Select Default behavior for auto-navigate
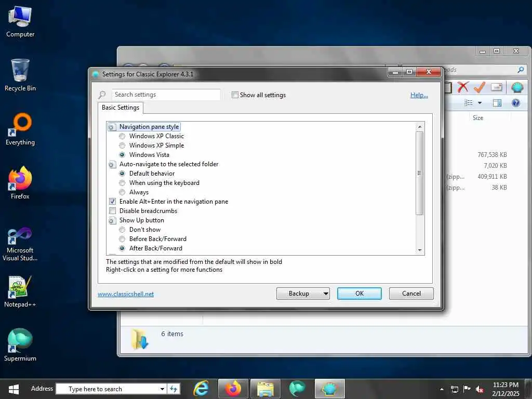 (122, 174)
